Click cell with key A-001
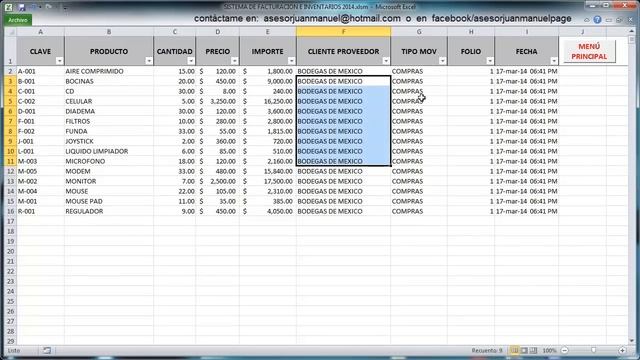This screenshot has width=640, height=360. pyautogui.click(x=40, y=71)
